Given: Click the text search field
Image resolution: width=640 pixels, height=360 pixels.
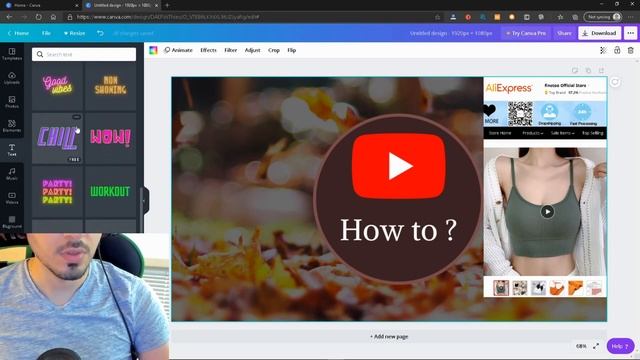Looking at the screenshot, I should (84, 54).
